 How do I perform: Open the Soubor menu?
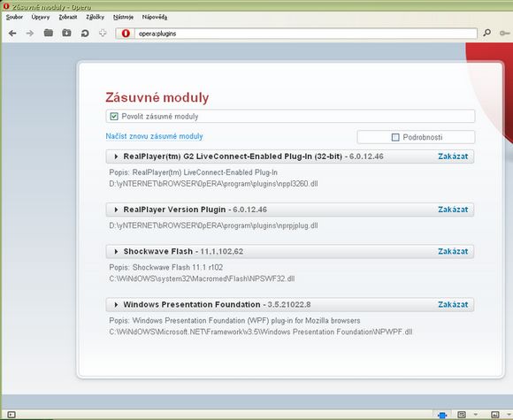pos(14,17)
